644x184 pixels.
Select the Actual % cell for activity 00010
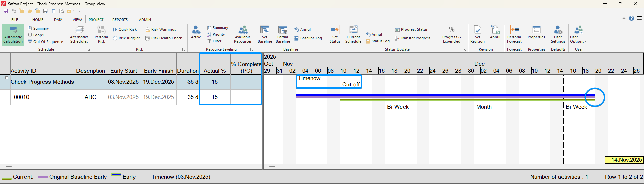[x=215, y=97]
